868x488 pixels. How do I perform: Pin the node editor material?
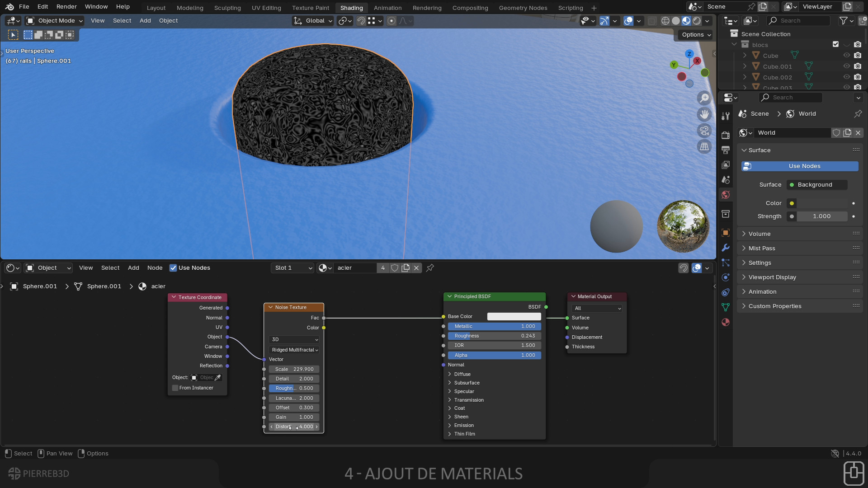430,268
